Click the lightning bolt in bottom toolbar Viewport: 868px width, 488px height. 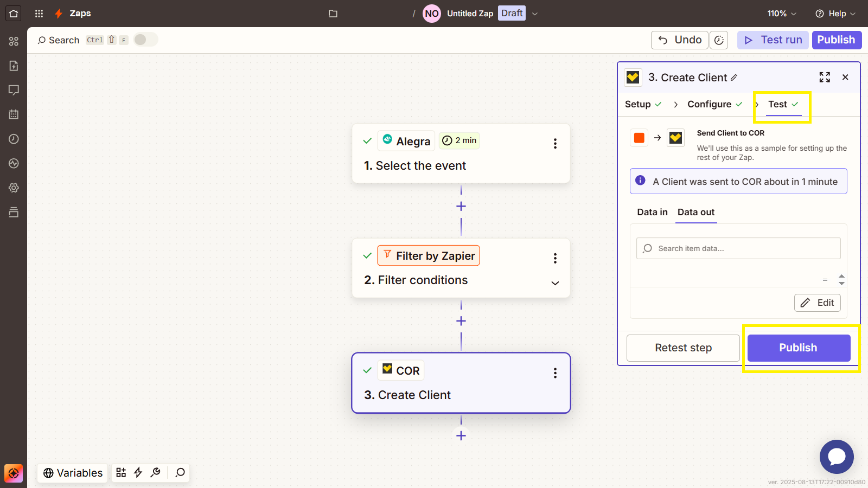coord(138,473)
